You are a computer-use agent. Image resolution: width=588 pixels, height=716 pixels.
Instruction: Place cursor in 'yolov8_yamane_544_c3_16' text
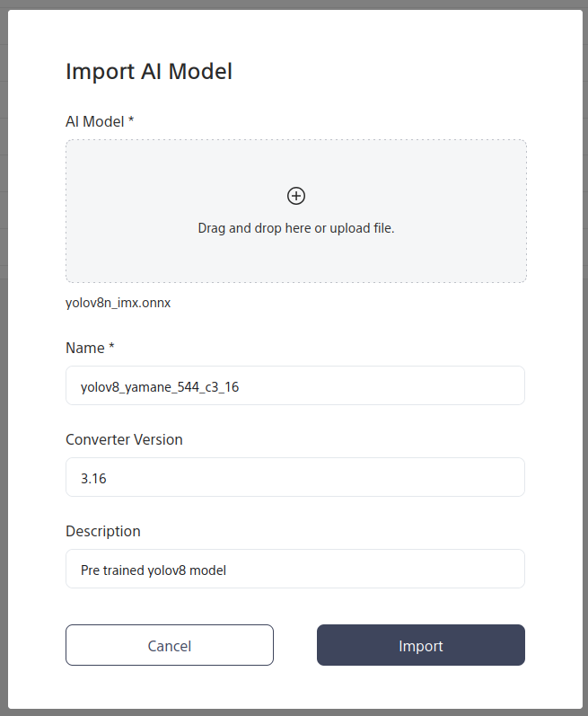160,387
